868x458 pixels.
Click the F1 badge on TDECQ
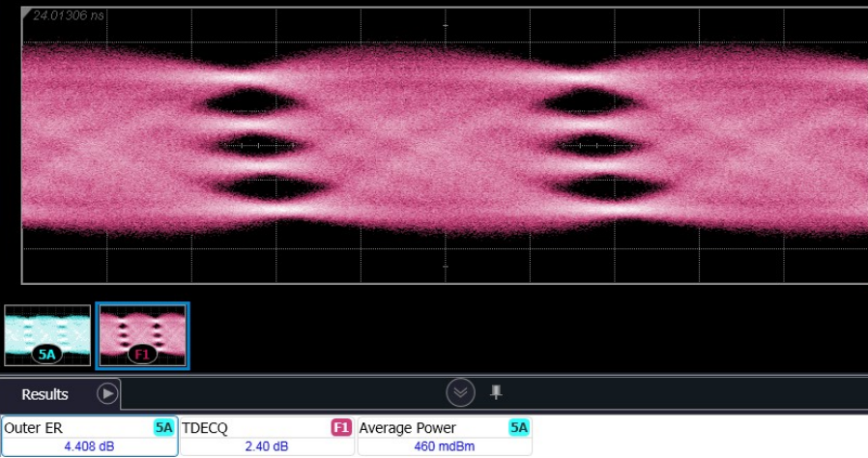341,427
